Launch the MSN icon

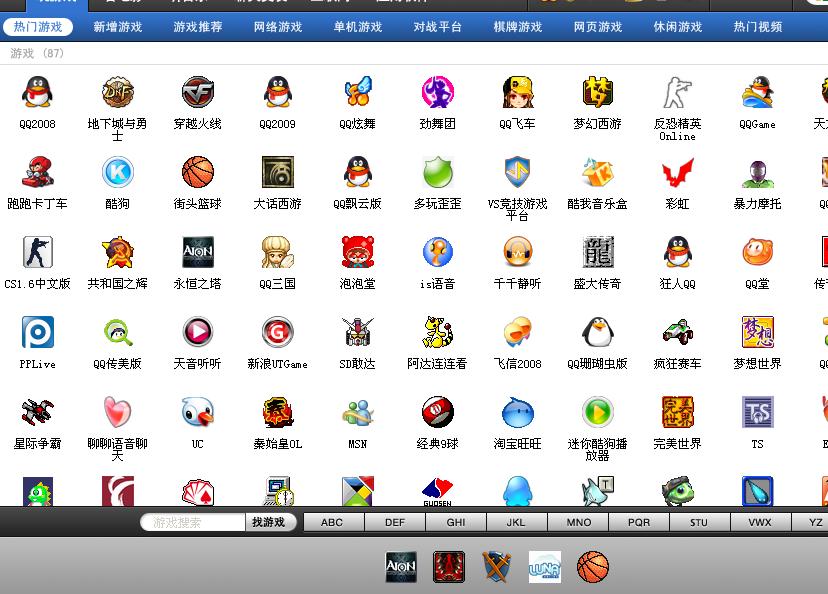click(x=357, y=413)
